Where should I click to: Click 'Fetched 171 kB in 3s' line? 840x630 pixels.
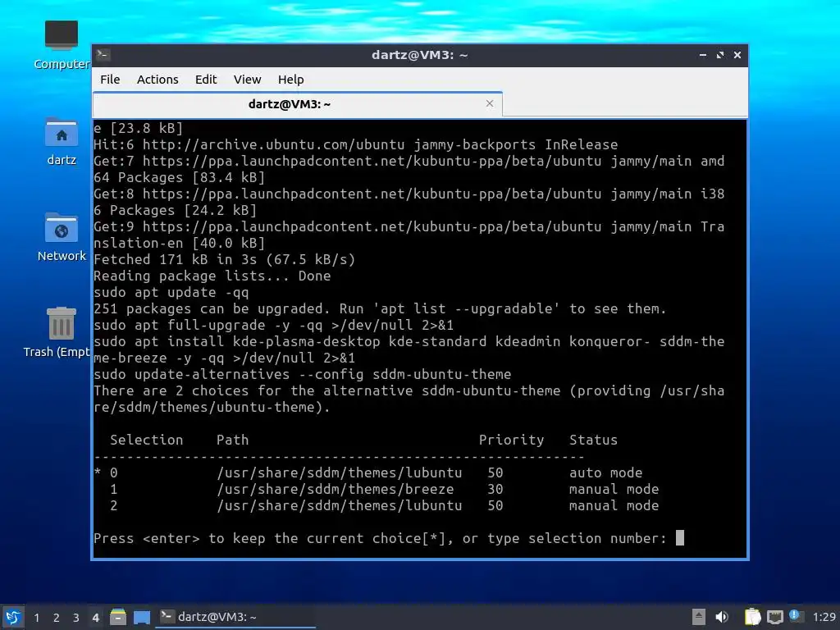click(x=225, y=260)
